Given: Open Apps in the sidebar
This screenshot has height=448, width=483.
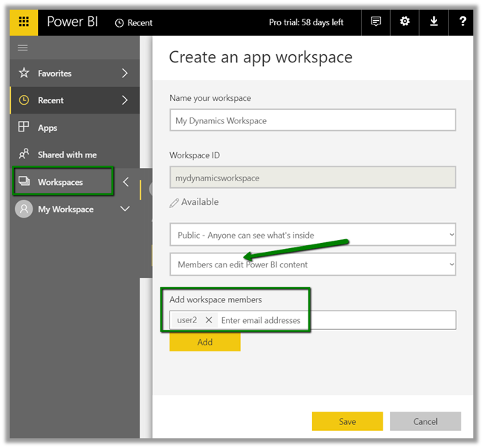Looking at the screenshot, I should click(x=48, y=128).
